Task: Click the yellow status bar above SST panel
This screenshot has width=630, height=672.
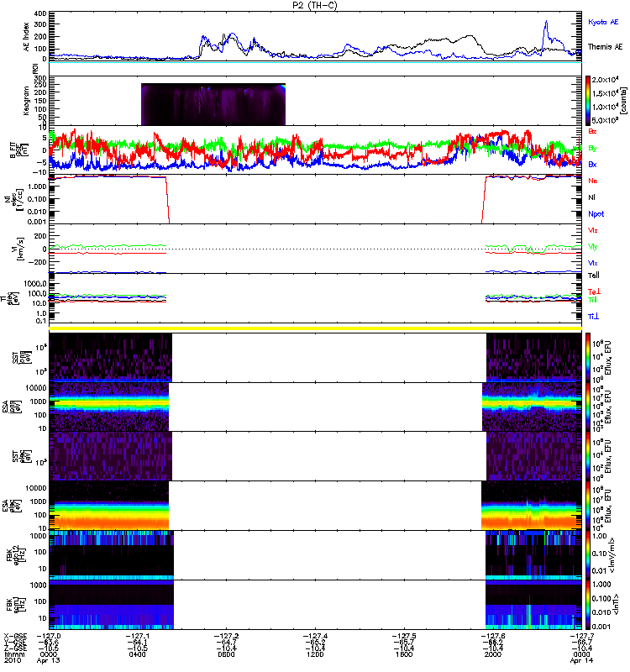Action: pos(316,328)
